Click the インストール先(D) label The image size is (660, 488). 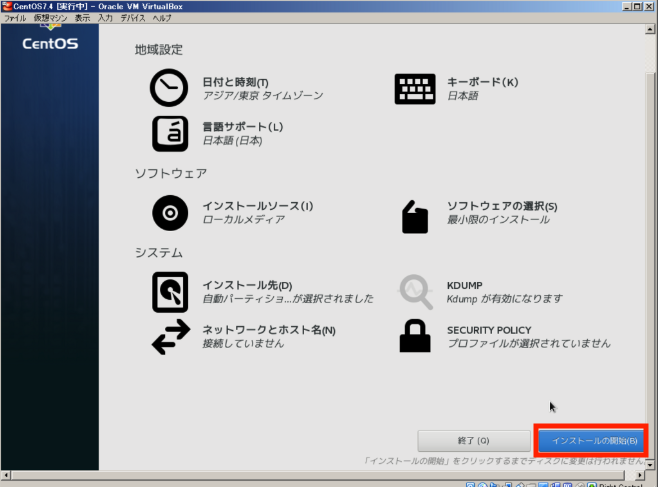click(x=247, y=285)
